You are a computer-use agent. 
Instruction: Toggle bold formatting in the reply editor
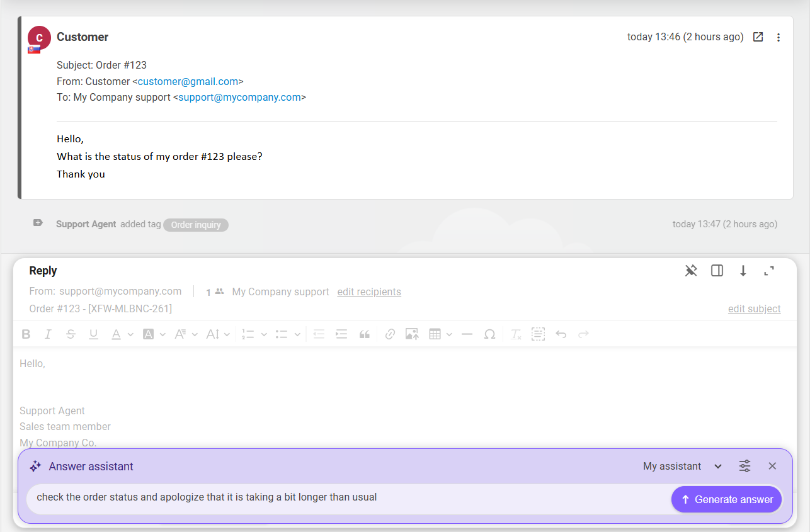point(26,334)
